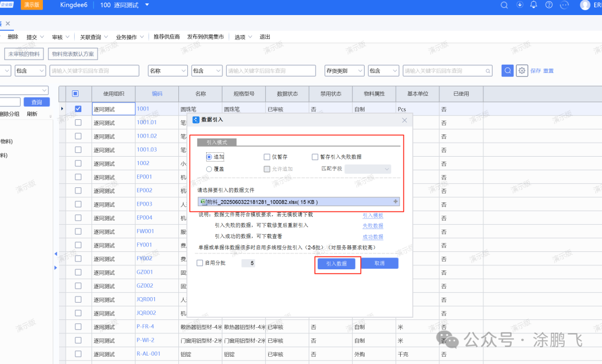This screenshot has height=364, width=602.
Task: Open the download center icon in header
Action: [520, 5]
